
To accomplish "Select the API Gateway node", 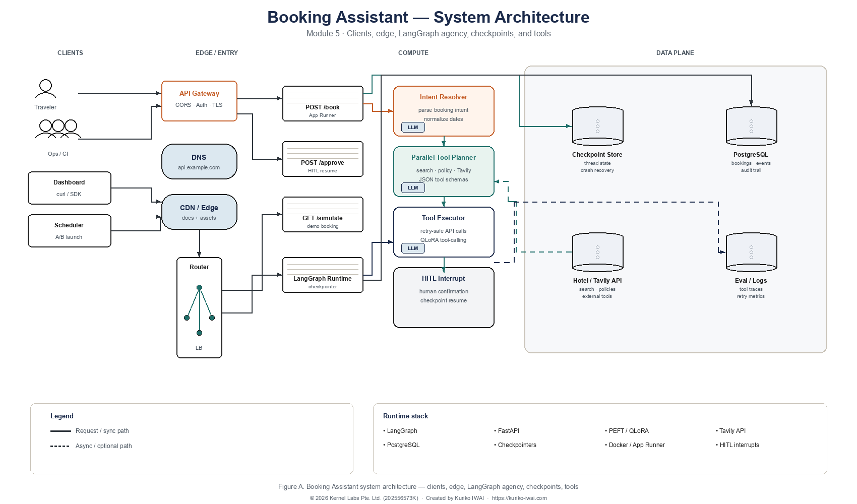I will click(x=199, y=101).
